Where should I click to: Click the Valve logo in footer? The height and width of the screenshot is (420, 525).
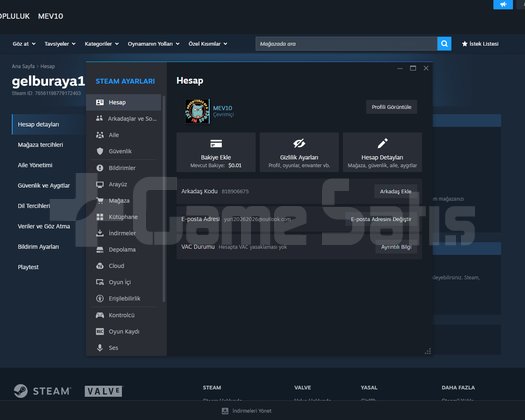pos(103,391)
